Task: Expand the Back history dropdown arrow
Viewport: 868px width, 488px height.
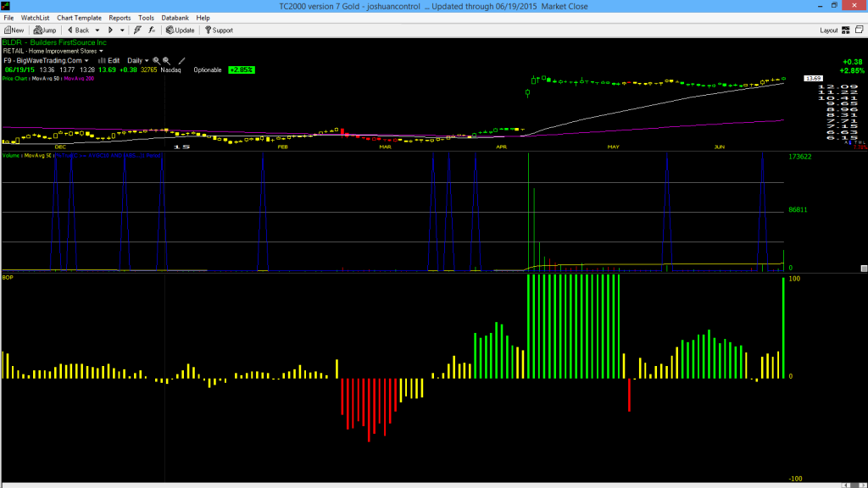Action: coord(97,30)
